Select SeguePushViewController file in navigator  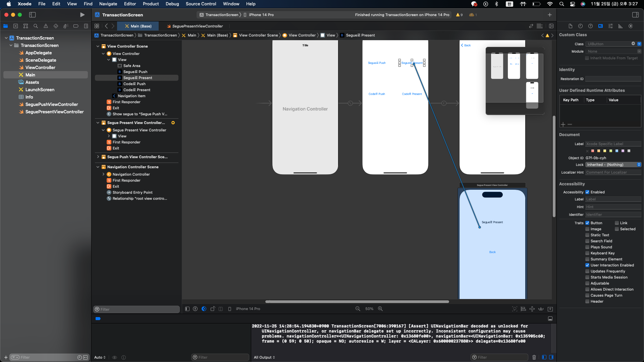click(x=51, y=104)
